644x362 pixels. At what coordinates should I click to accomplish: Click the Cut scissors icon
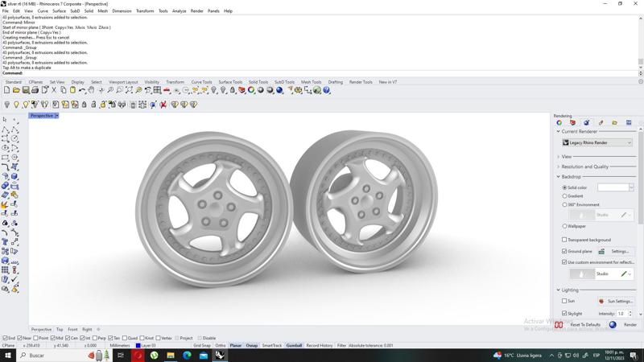click(54, 90)
